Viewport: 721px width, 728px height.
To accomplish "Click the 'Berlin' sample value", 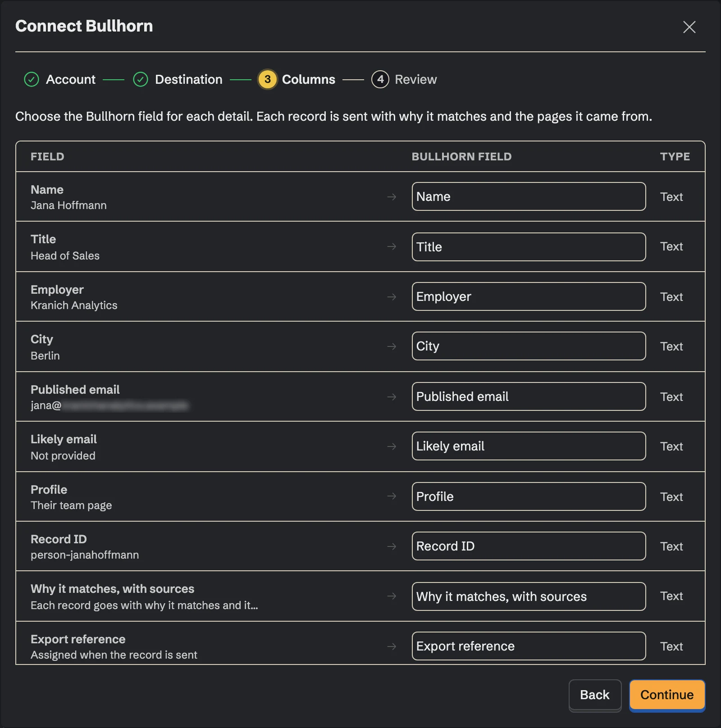I will pyautogui.click(x=45, y=356).
